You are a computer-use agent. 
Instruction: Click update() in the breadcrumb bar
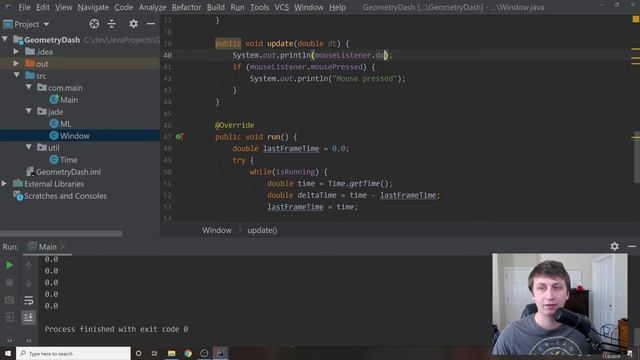coord(262,230)
